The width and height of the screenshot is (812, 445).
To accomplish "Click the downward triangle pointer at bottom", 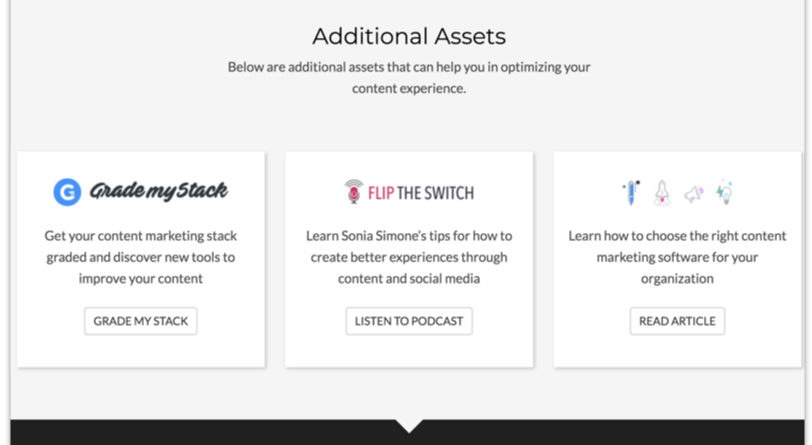I will pyautogui.click(x=409, y=426).
